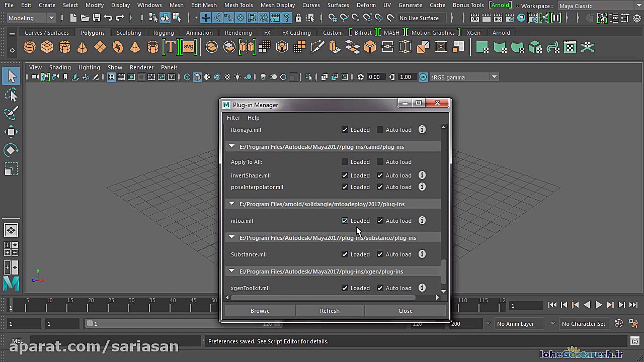The width and height of the screenshot is (644, 362).
Task: Click the Browse button
Action: coord(260,311)
